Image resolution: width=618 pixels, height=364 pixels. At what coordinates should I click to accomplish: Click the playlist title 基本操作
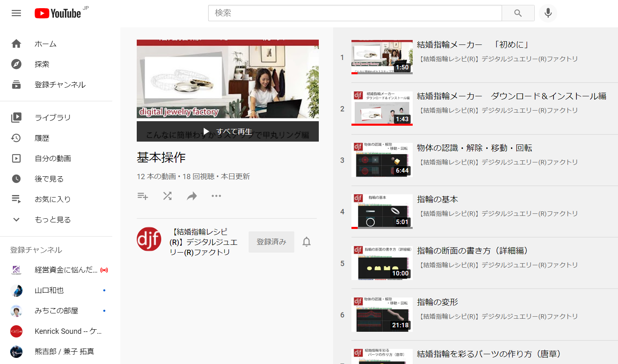pos(161,158)
